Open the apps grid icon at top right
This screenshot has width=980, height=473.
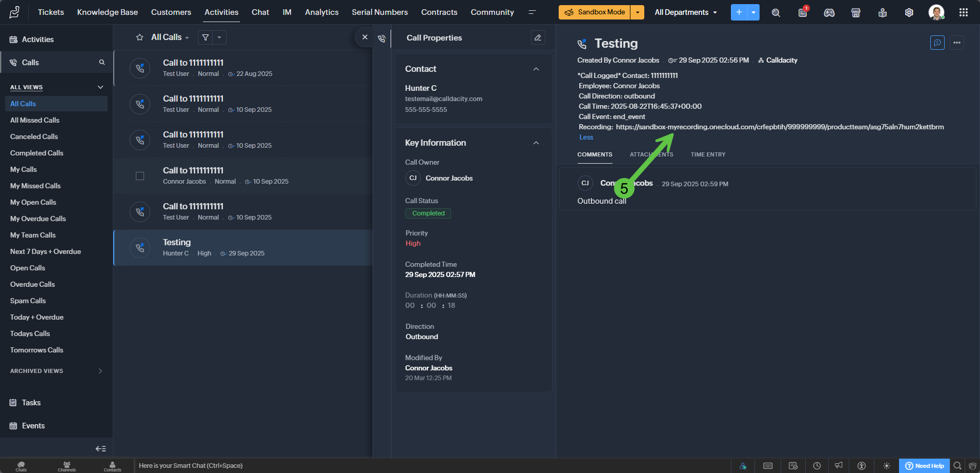(x=963, y=12)
